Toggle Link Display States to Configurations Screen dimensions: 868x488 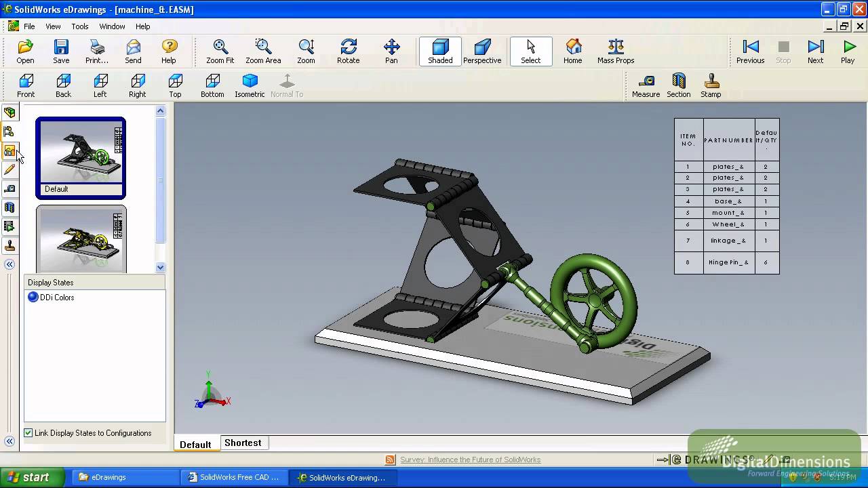pos(28,432)
